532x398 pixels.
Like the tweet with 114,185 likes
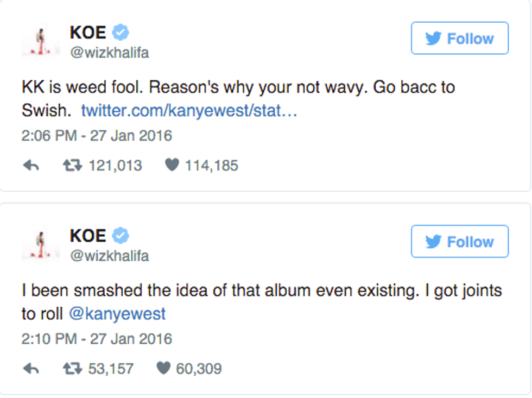172,165
